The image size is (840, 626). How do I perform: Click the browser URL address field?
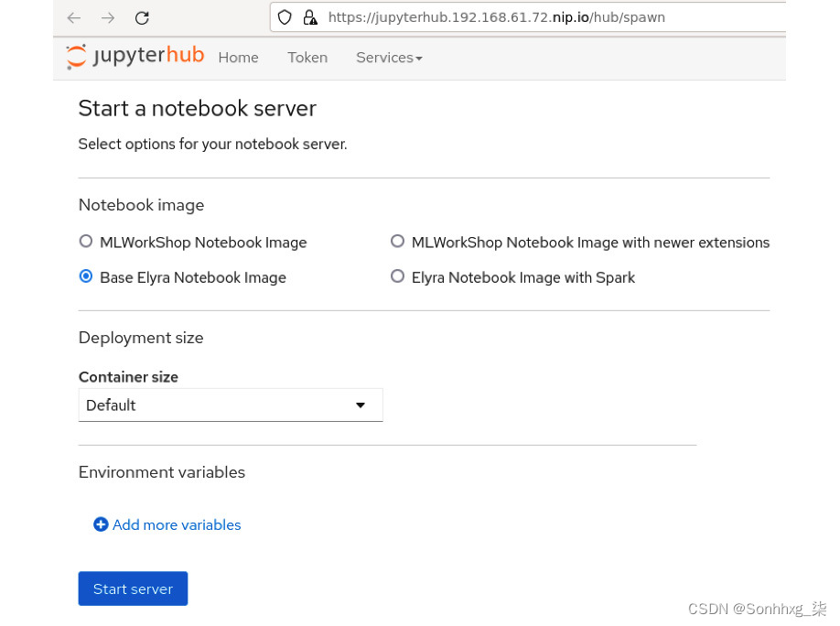click(528, 17)
